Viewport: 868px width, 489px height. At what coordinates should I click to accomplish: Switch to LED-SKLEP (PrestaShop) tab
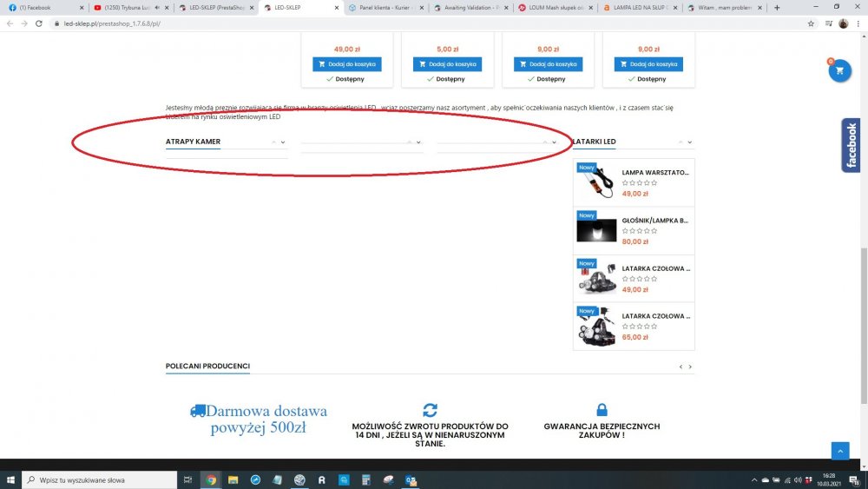point(214,8)
